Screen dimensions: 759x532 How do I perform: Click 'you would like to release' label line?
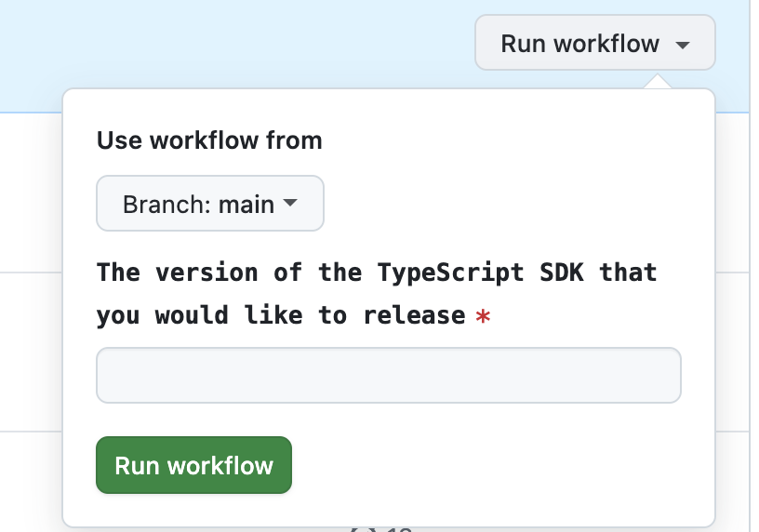coord(280,315)
